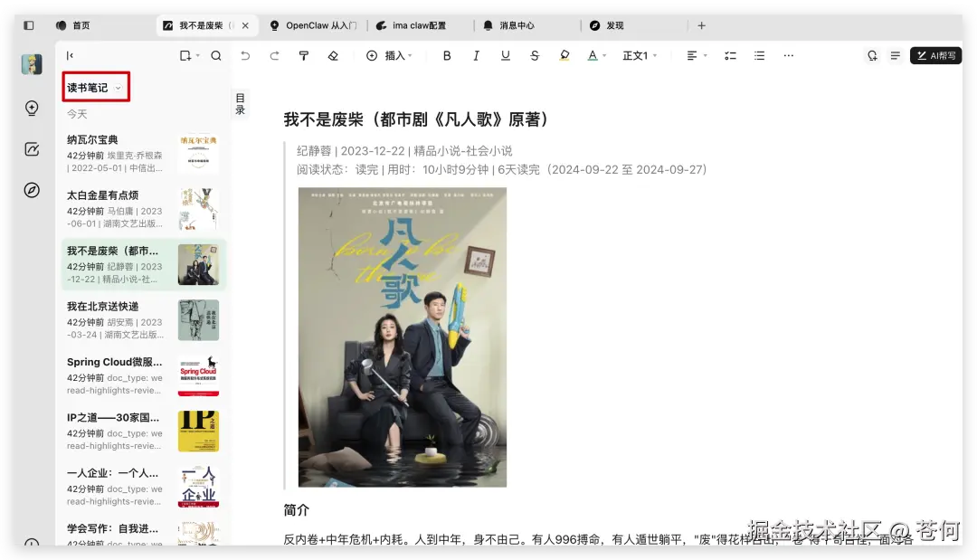Open the notes icon in left sidebar
Viewport: 977px width, 560px height.
click(x=32, y=149)
